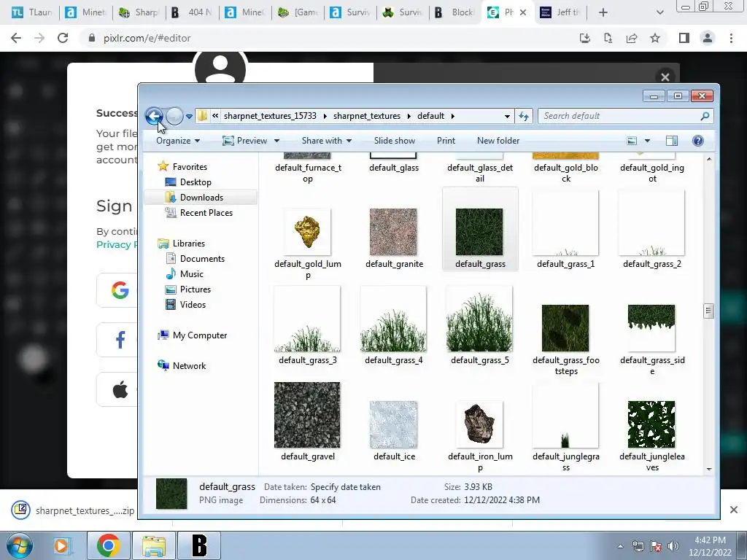The height and width of the screenshot is (560, 747).
Task: Select default_gravel thumbnail
Action: (307, 415)
